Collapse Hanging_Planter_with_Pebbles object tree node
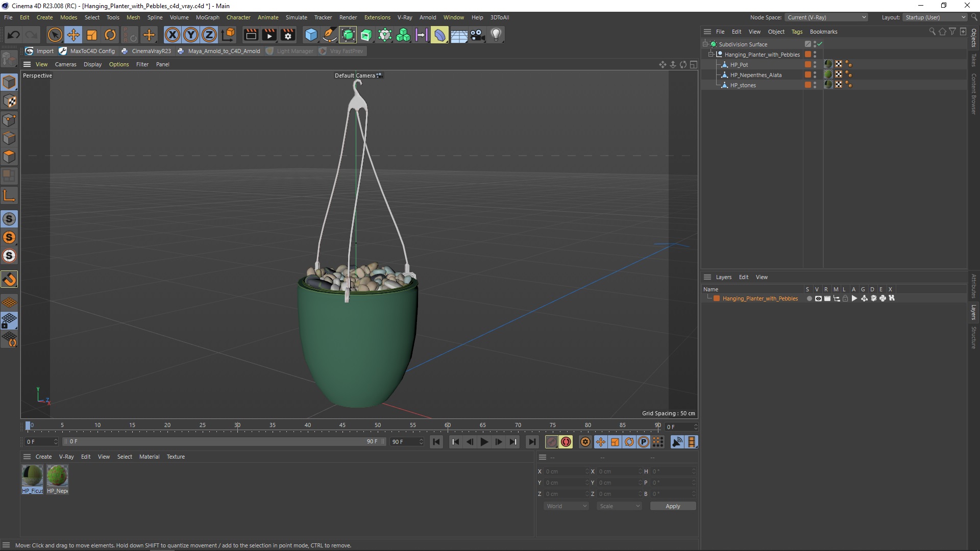 [x=711, y=55]
